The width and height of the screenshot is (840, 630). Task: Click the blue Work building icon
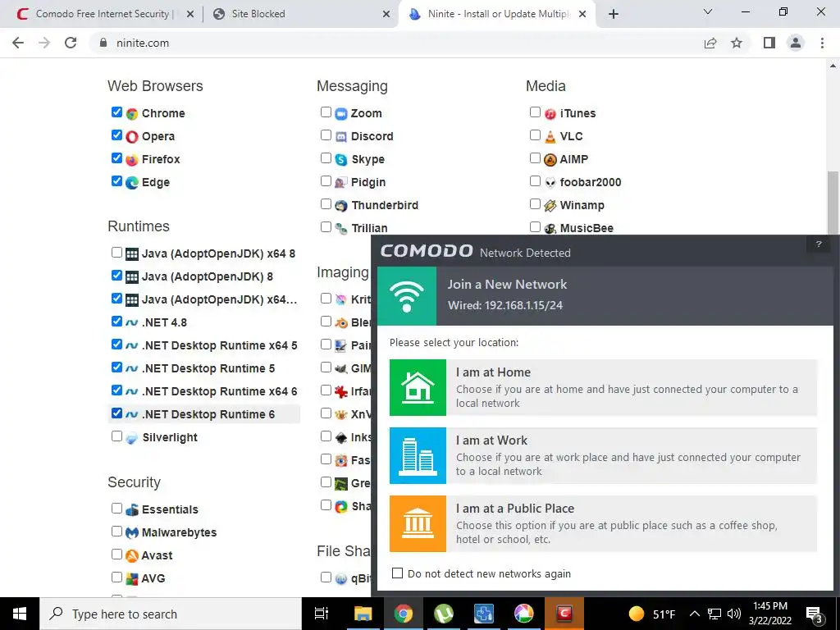[418, 455]
